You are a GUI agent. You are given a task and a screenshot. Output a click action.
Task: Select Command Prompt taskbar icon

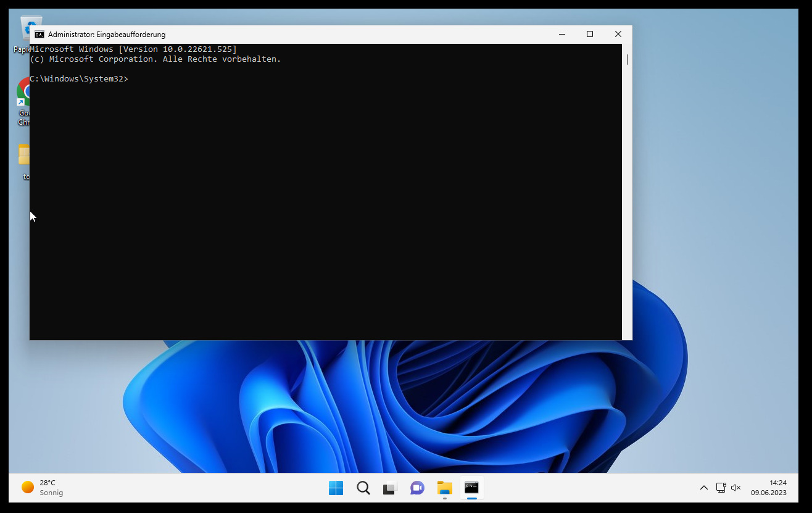point(471,488)
